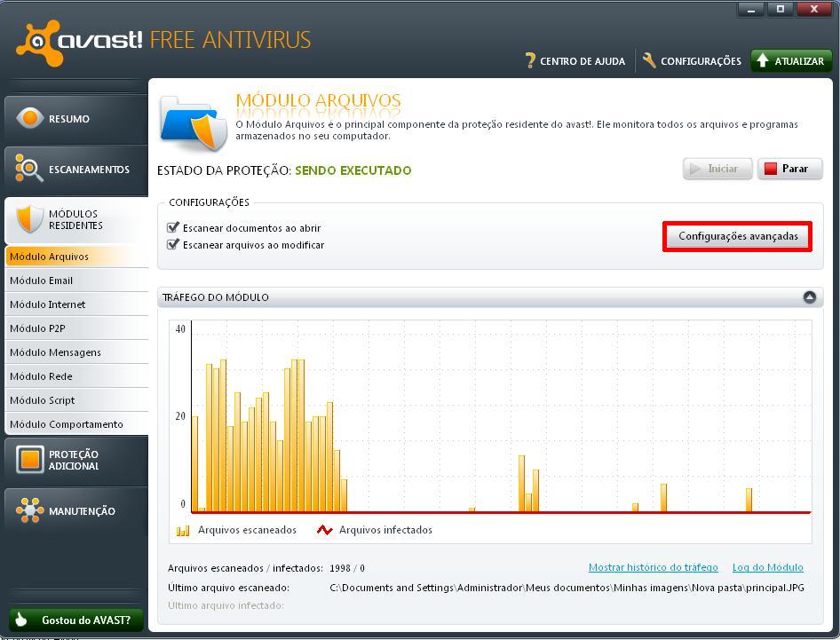Click the Arquivos escaneados bar legend icon
The height and width of the screenshot is (640, 840).
pos(183,530)
